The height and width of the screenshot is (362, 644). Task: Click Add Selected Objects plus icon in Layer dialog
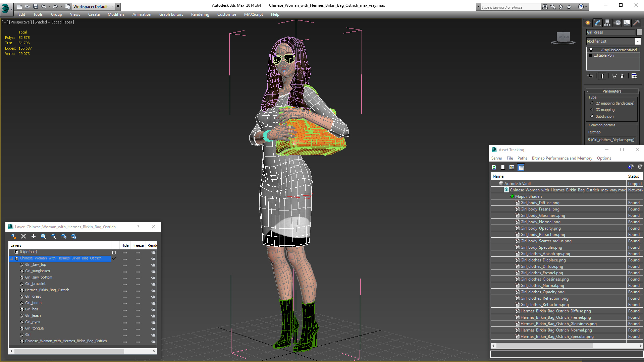[34, 236]
